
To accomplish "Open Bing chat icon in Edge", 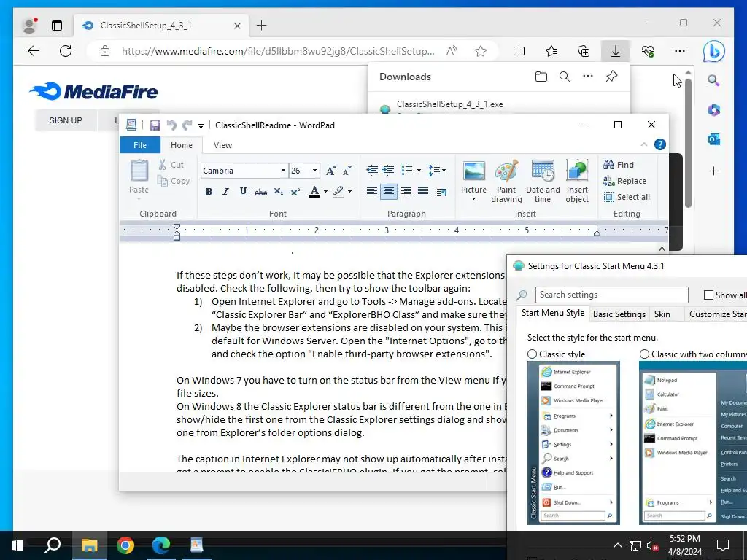I will click(x=713, y=52).
